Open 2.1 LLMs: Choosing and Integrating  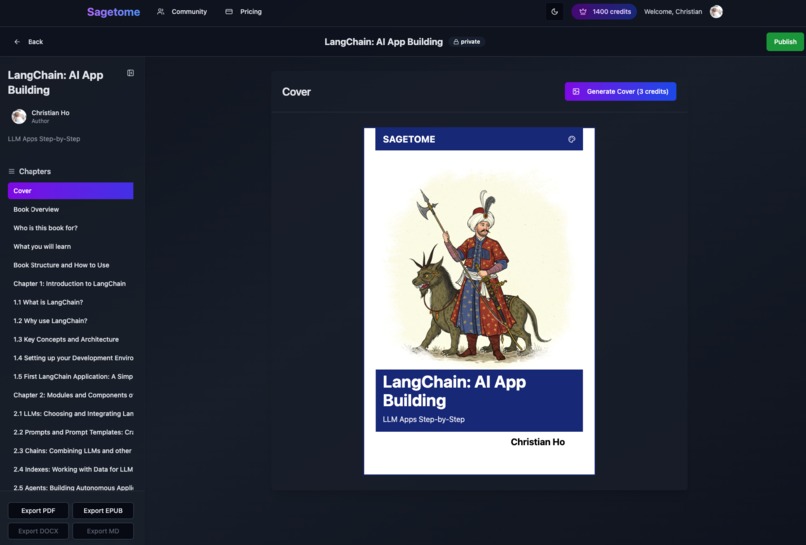tap(70, 413)
